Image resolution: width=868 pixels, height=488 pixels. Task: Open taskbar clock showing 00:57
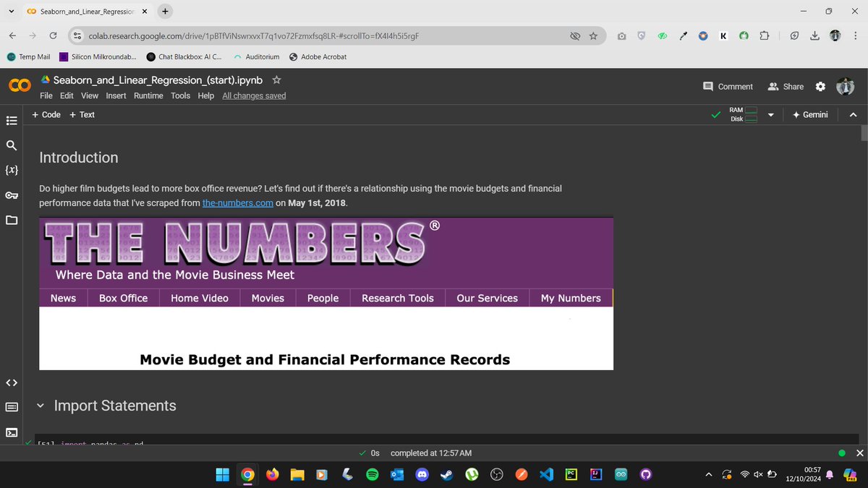pyautogui.click(x=804, y=474)
